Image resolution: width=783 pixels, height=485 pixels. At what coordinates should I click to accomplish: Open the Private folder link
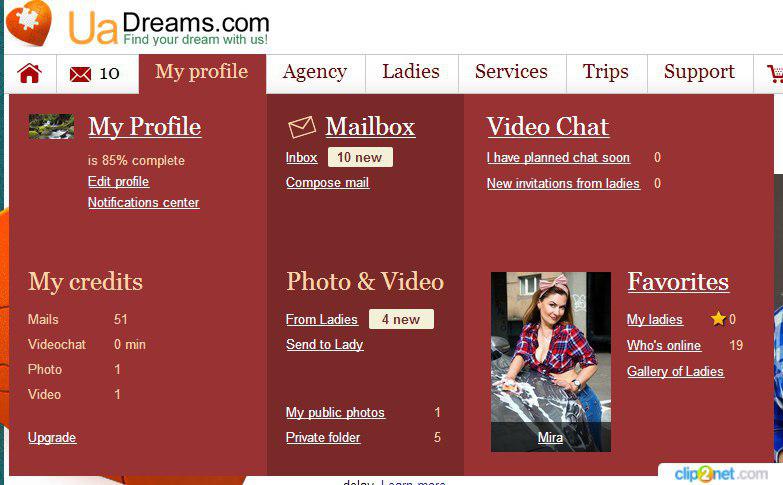323,438
